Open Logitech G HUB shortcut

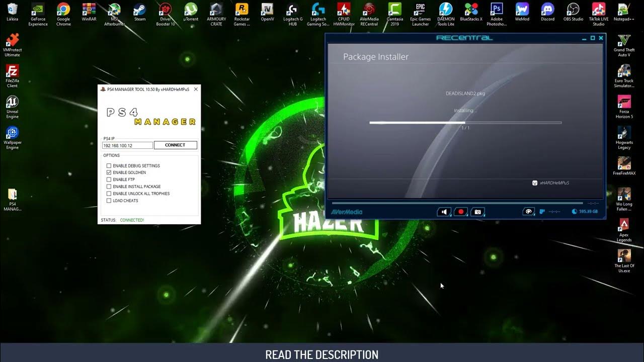point(293,14)
